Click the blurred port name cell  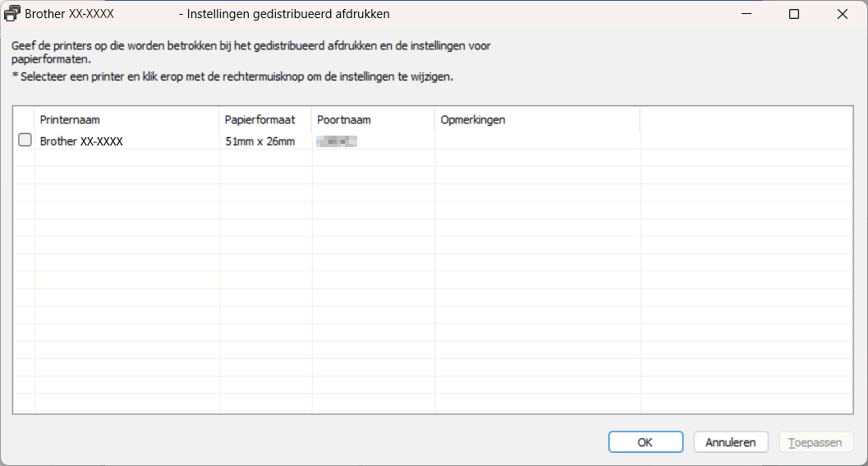click(x=337, y=141)
